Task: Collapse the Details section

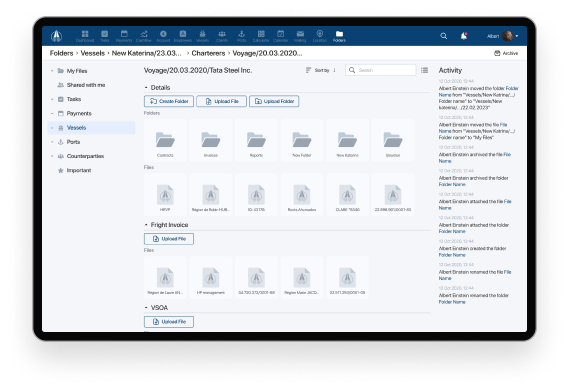Action: click(146, 87)
